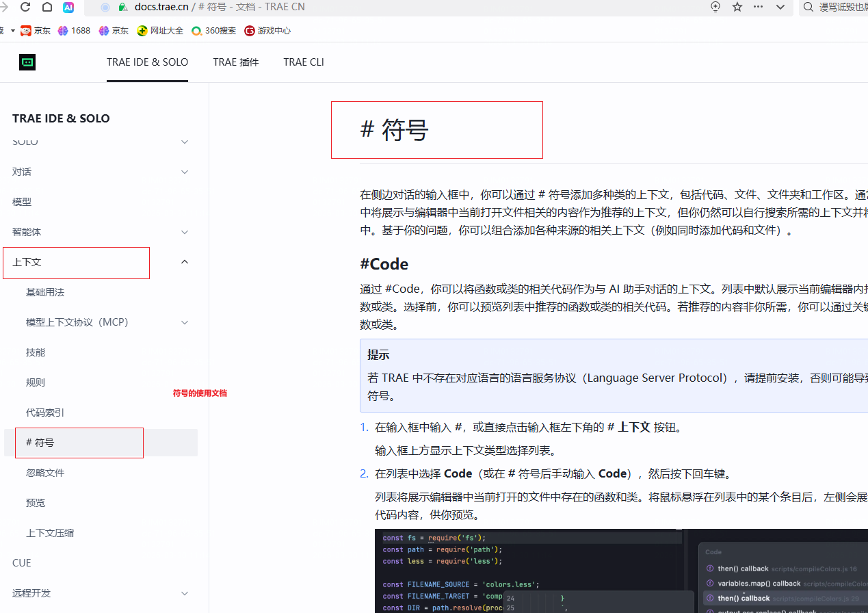Expand the 模型上下文协议（MCP） chevron
868x613 pixels.
(x=185, y=322)
